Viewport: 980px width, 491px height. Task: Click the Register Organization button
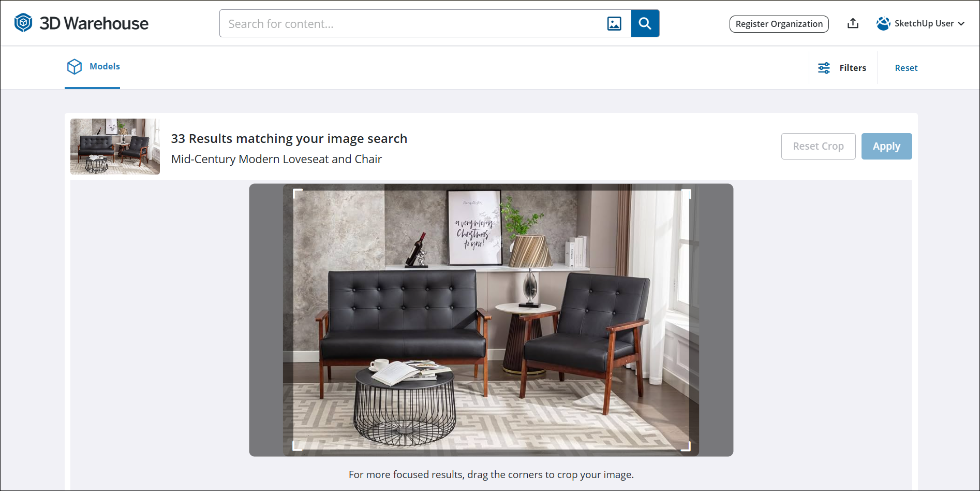[x=779, y=24]
